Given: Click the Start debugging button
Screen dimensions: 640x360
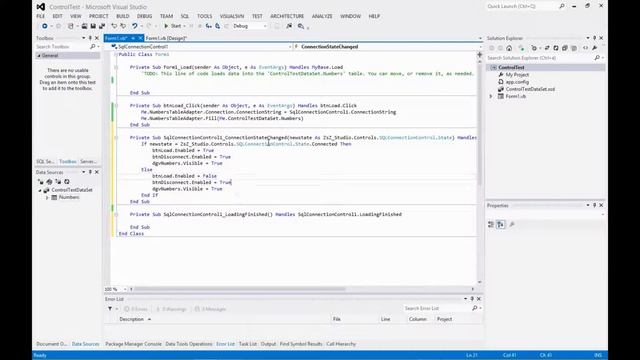Looking at the screenshot, I should pyautogui.click(x=173, y=26).
